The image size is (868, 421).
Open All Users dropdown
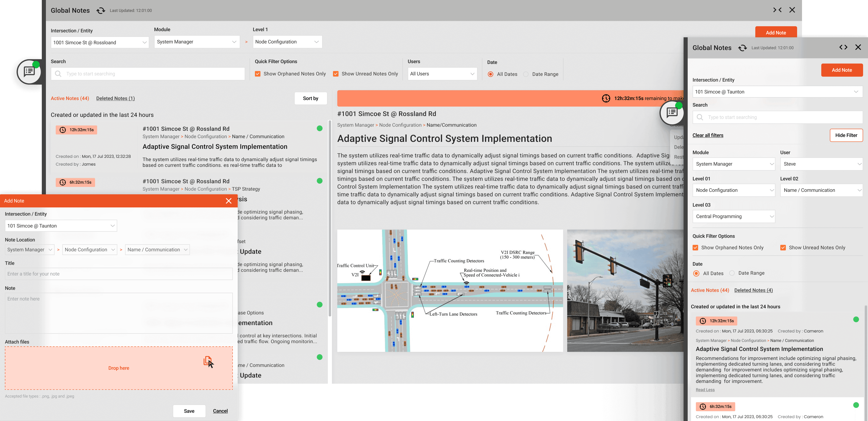pyautogui.click(x=442, y=74)
